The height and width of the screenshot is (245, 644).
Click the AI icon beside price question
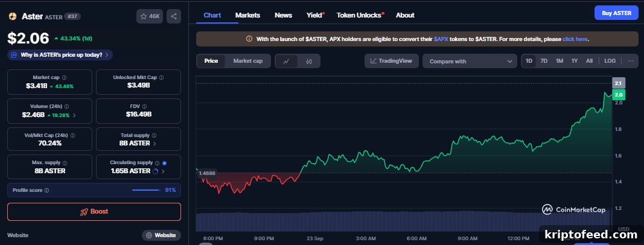14,54
